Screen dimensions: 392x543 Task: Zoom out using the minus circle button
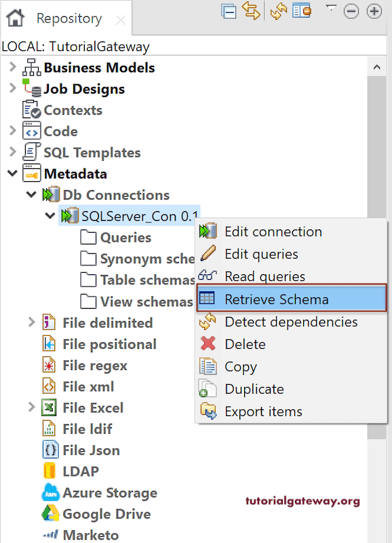[x=351, y=12]
